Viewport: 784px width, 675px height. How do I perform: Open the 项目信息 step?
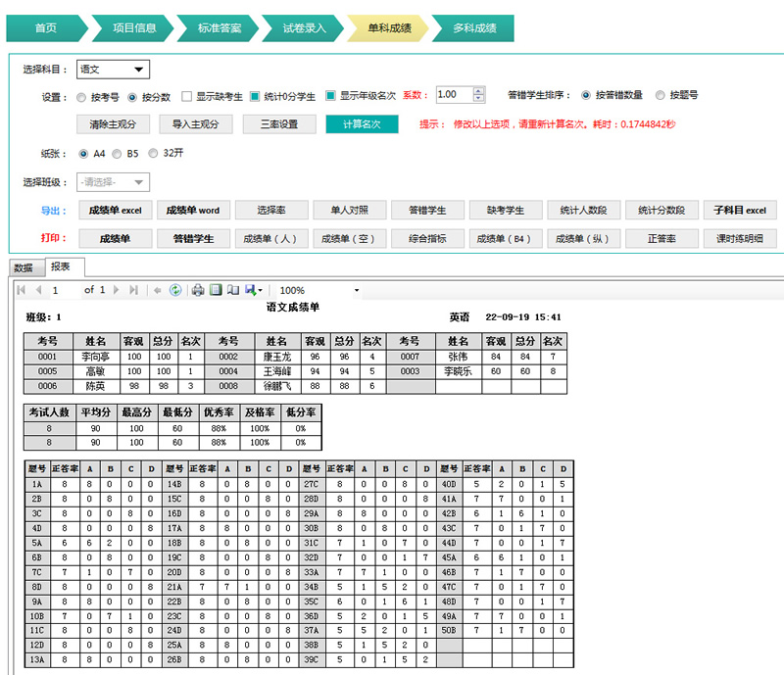click(x=134, y=28)
